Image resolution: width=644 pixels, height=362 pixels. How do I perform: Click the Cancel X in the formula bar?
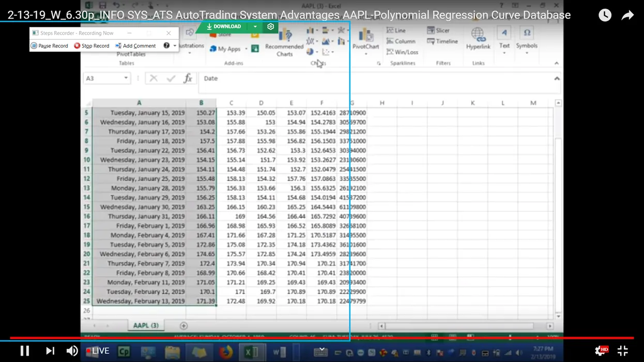tap(154, 78)
